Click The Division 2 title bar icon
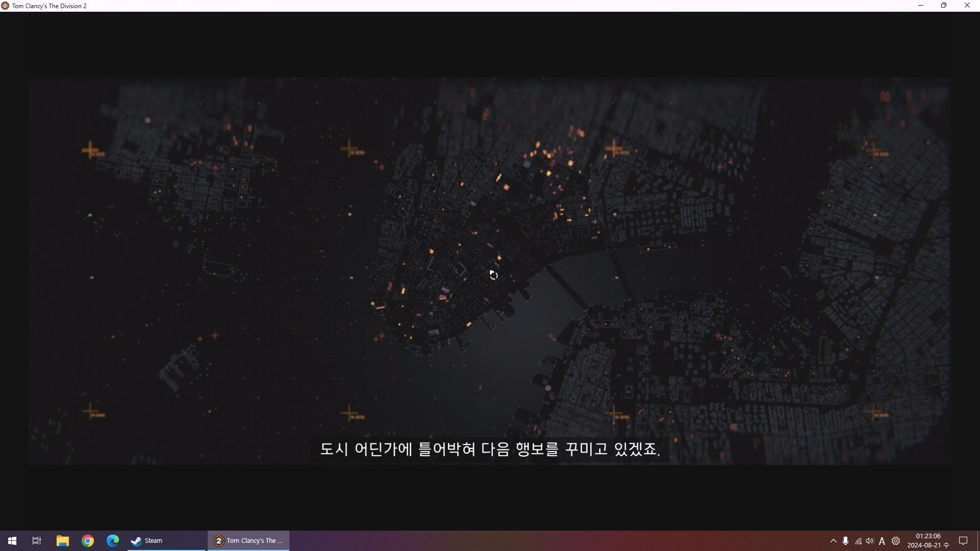 [5, 6]
